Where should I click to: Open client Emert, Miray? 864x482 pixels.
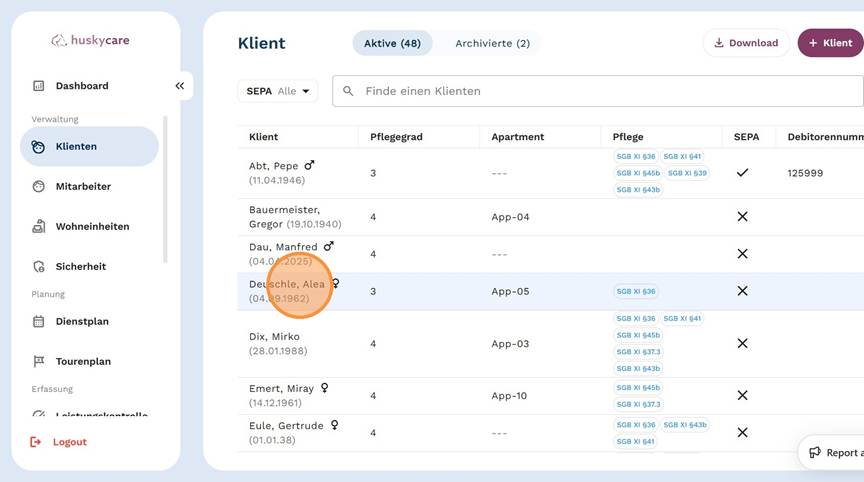[282, 388]
